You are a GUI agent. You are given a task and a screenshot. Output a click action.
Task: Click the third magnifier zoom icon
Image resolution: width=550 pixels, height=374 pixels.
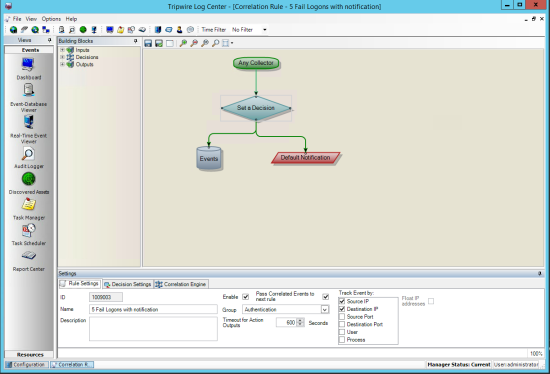205,43
